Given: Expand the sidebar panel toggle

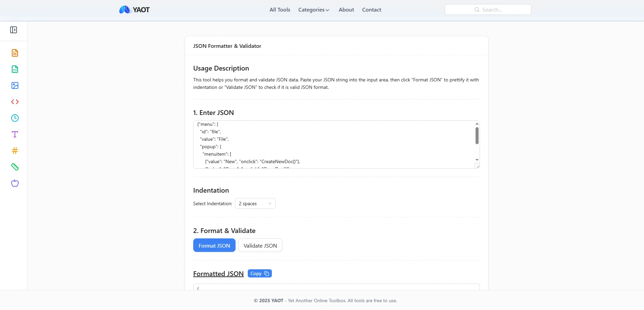Looking at the screenshot, I should tap(14, 30).
